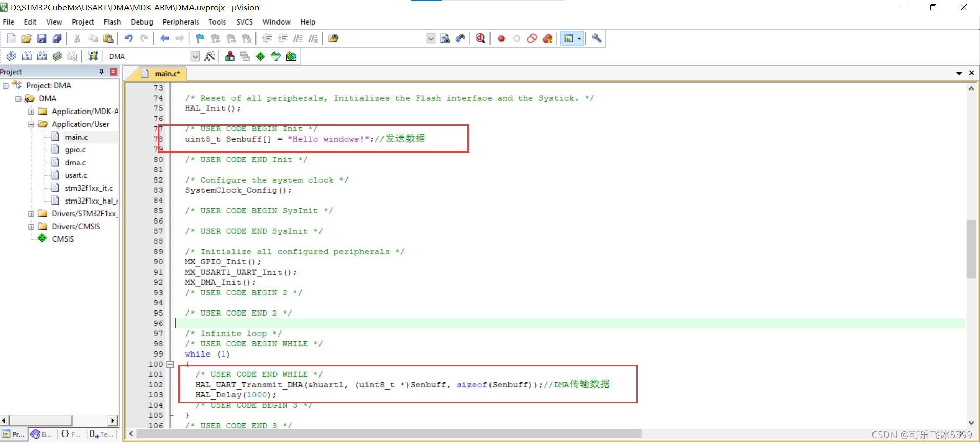
Task: Open the Pack Installer icon
Action: pyautogui.click(x=291, y=56)
